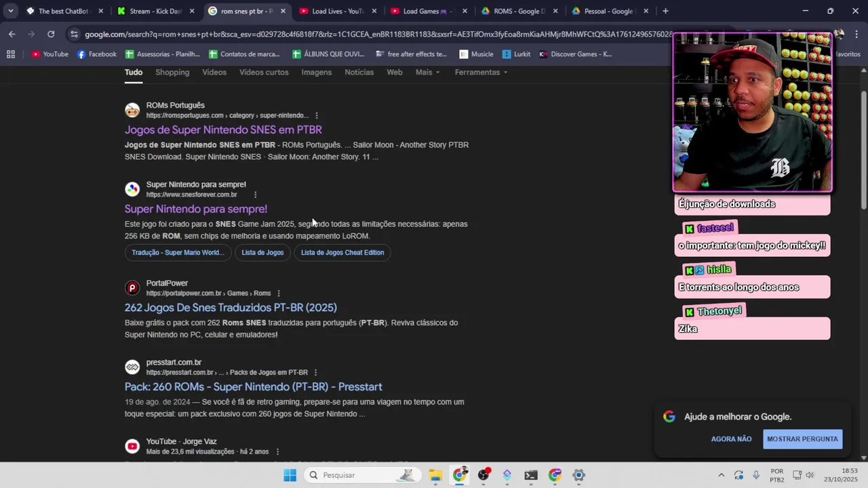Select the Imagens search filter
This screenshot has width=868, height=488.
pos(317,73)
